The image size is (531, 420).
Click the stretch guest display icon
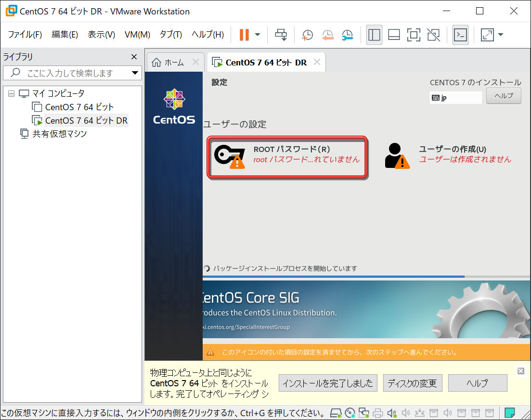point(487,35)
